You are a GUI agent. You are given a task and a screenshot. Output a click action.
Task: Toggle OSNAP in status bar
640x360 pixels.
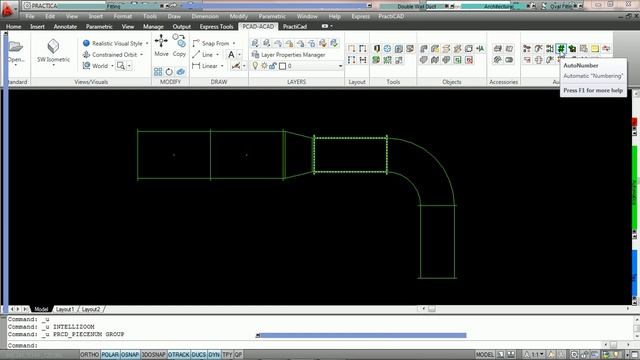pos(130,355)
